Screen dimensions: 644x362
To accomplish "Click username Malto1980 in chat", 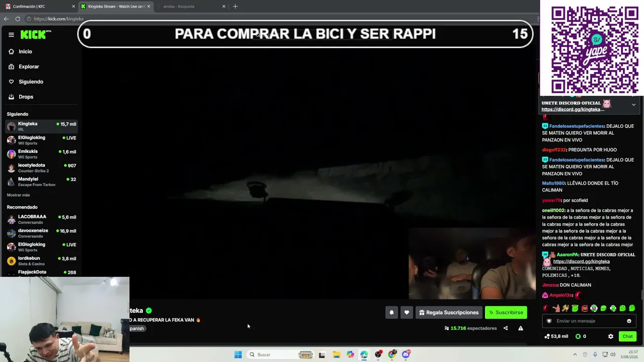I will (553, 184).
